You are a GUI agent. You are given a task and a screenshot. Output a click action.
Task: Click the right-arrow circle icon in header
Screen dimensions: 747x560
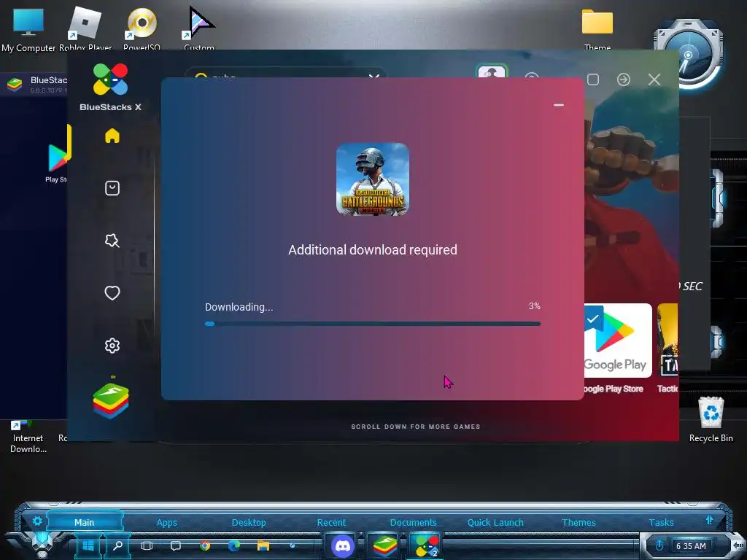click(624, 79)
